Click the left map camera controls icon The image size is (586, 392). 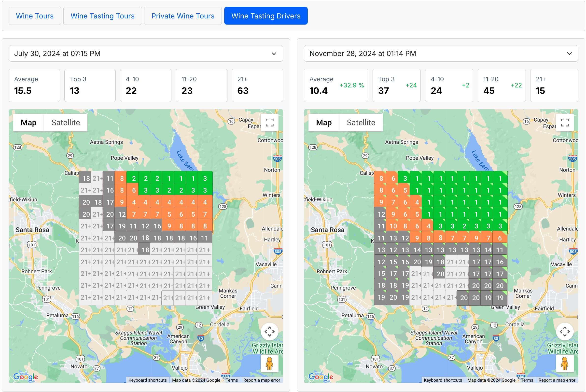coord(269,332)
